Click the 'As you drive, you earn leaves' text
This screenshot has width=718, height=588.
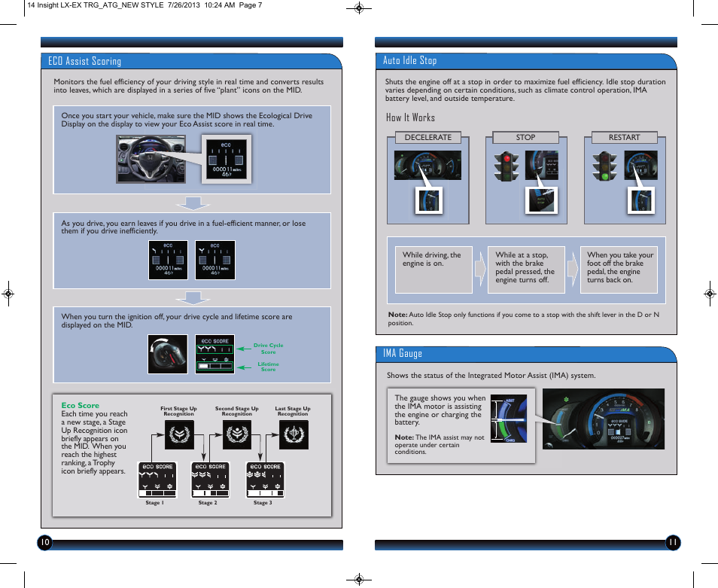[x=184, y=227]
